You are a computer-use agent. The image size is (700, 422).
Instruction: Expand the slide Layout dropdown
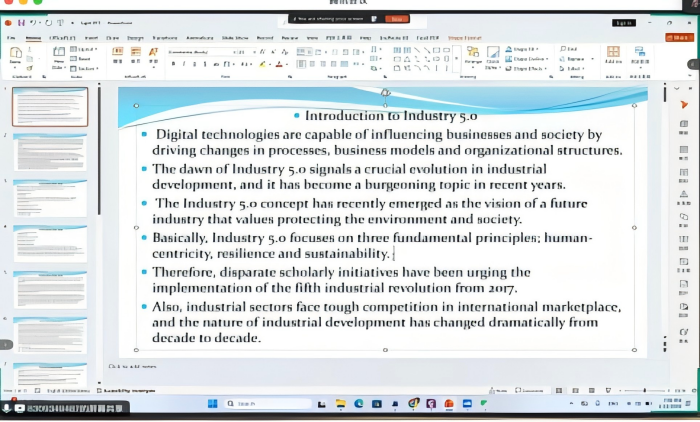click(x=85, y=48)
